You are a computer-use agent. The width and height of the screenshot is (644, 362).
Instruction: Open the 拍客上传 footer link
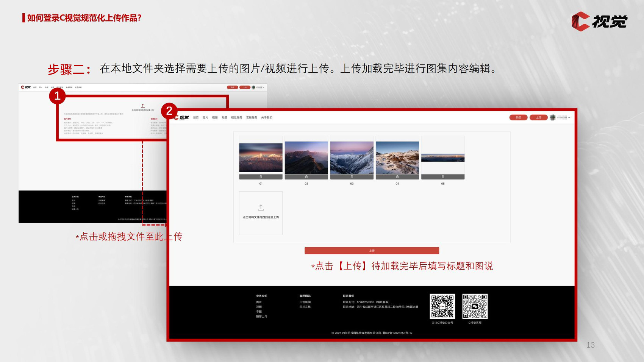[x=261, y=316]
